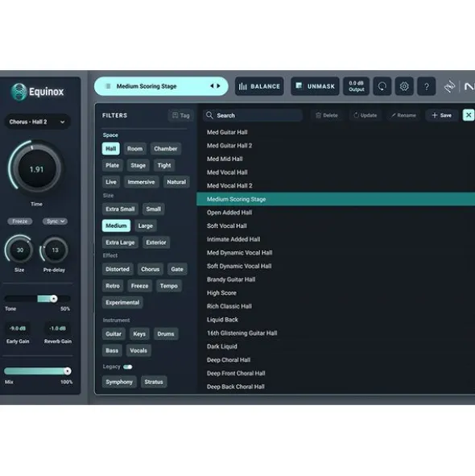Toggle the Stage space filter
Viewport: 475px width, 476px height.
coord(138,165)
